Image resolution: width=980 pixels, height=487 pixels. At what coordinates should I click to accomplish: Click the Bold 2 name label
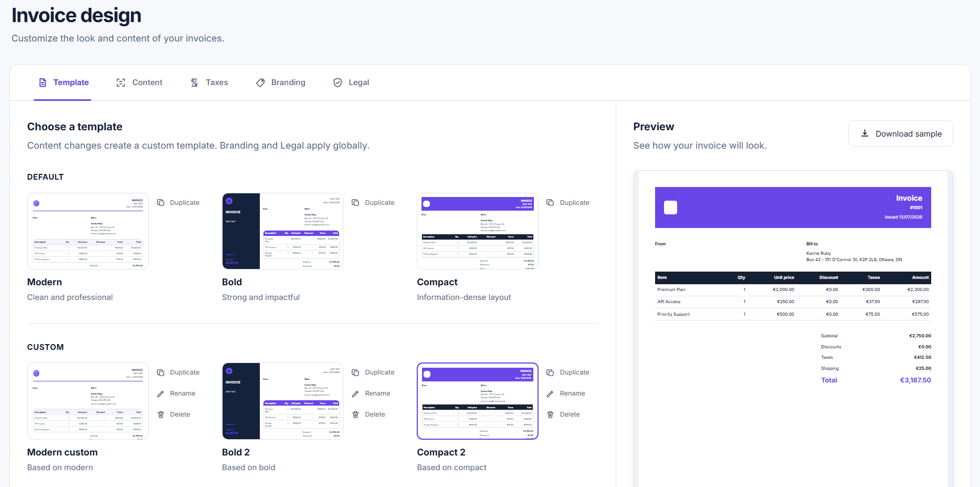(236, 452)
